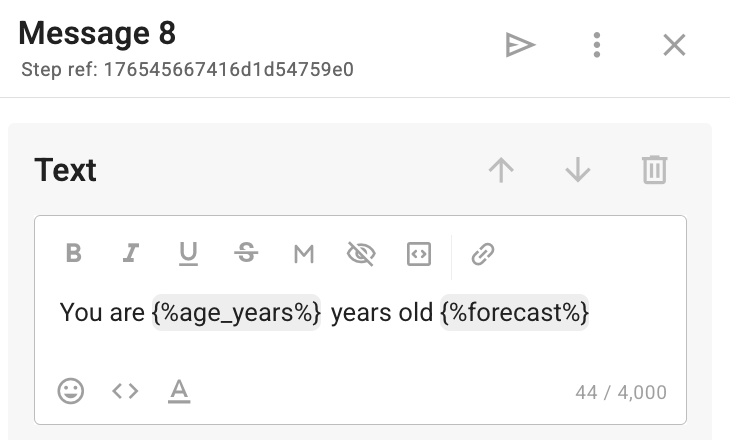Insert code block formatting
The image size is (730, 440).
point(419,254)
